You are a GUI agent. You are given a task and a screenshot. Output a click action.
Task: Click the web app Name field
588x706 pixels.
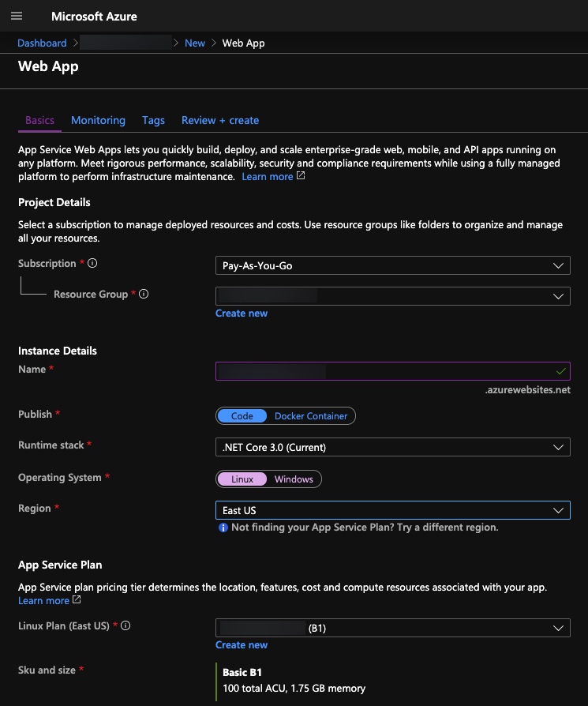click(x=392, y=370)
